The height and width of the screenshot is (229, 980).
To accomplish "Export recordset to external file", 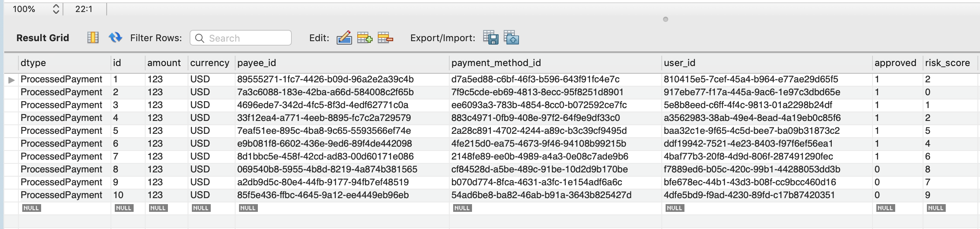I will click(x=491, y=38).
